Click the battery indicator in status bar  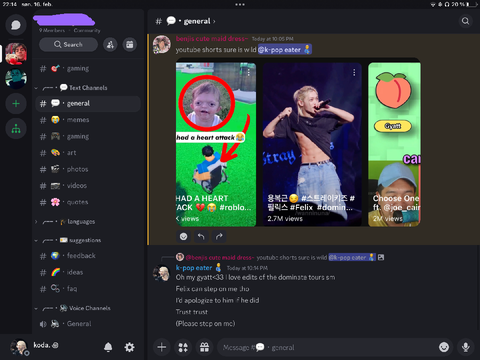(x=472, y=4)
